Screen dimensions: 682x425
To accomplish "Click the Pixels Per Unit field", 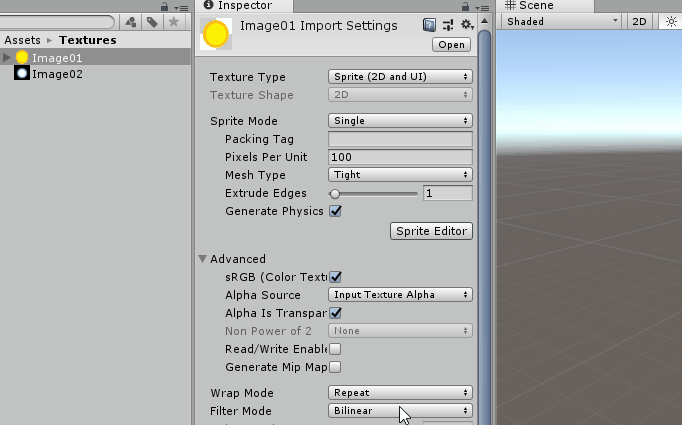I will coord(400,157).
